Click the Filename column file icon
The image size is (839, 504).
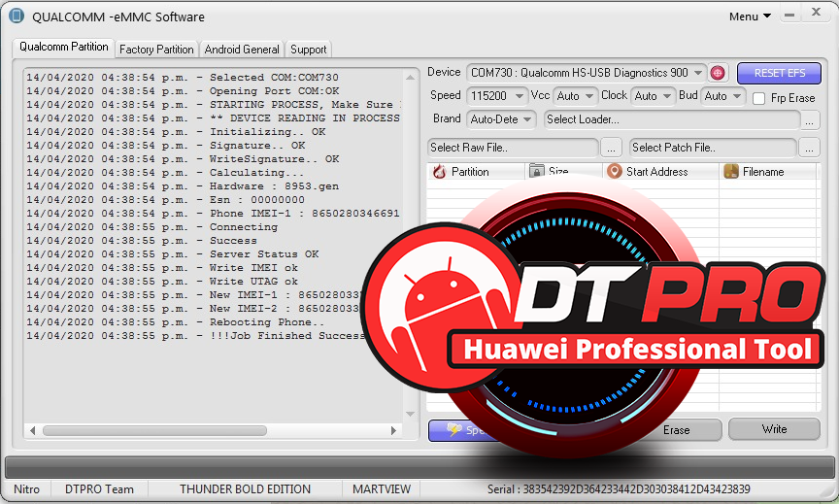(x=731, y=171)
